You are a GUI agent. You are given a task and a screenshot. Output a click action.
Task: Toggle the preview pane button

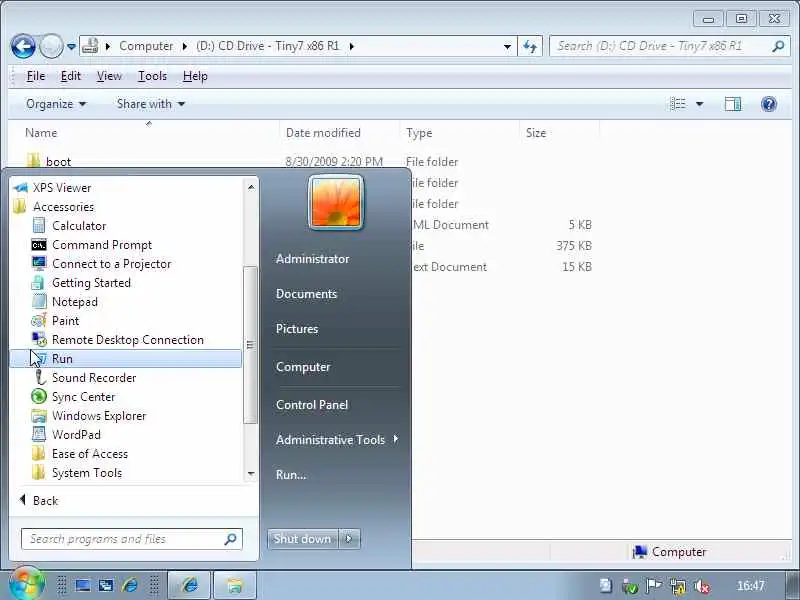(733, 104)
